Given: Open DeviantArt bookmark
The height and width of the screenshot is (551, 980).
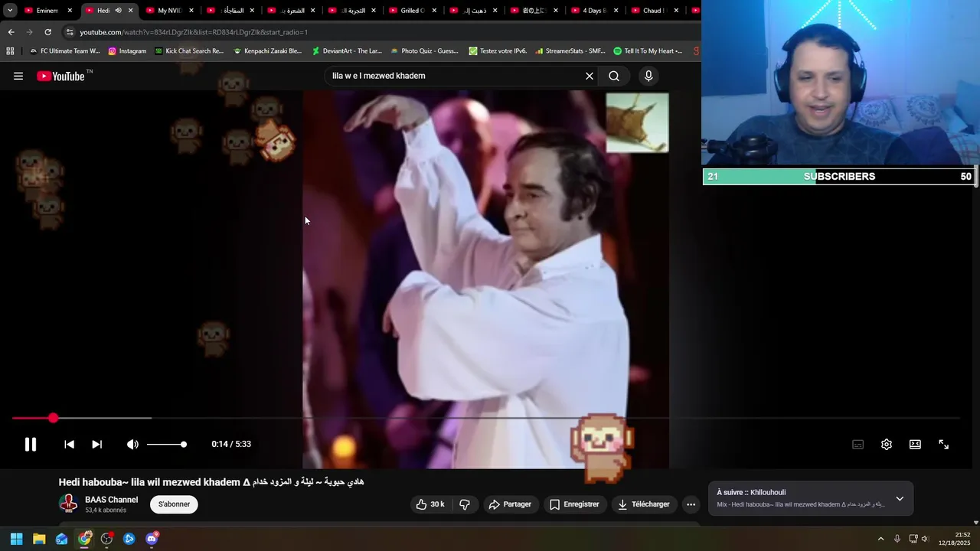Looking at the screenshot, I should 347,51.
